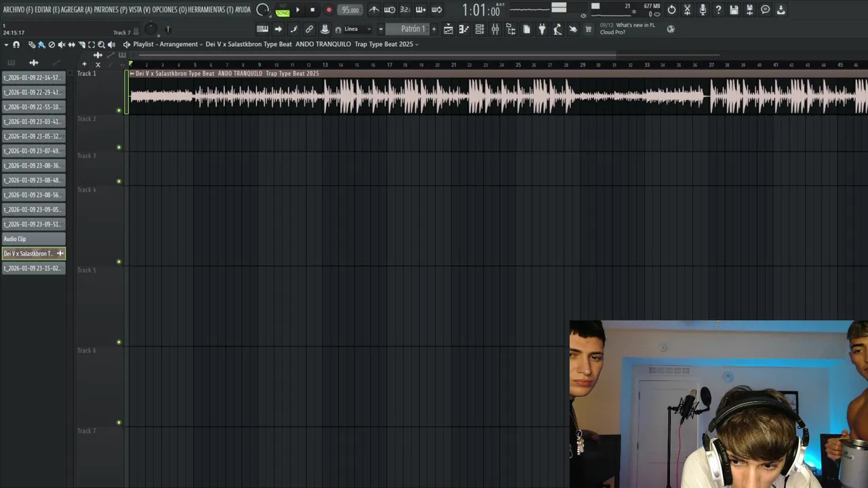868x488 pixels.
Task: Mute Track 1 using its green dot
Action: [119, 110]
